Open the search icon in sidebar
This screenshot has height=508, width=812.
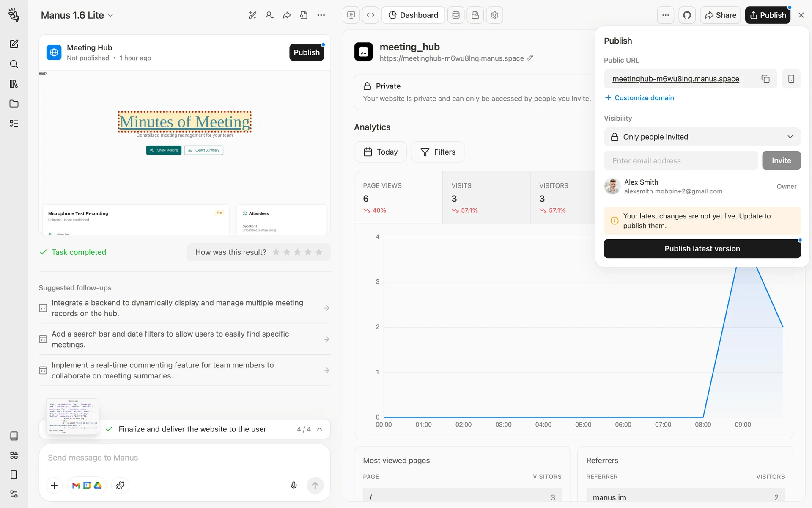click(x=14, y=64)
